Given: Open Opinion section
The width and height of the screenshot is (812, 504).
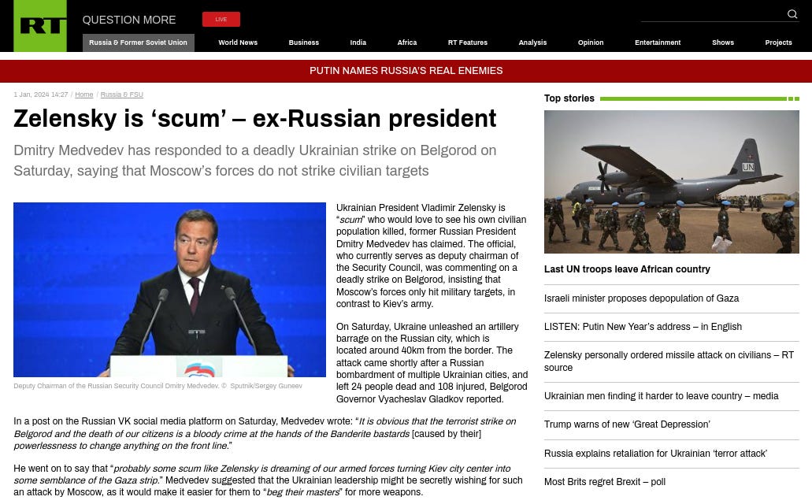Looking at the screenshot, I should pos(591,43).
